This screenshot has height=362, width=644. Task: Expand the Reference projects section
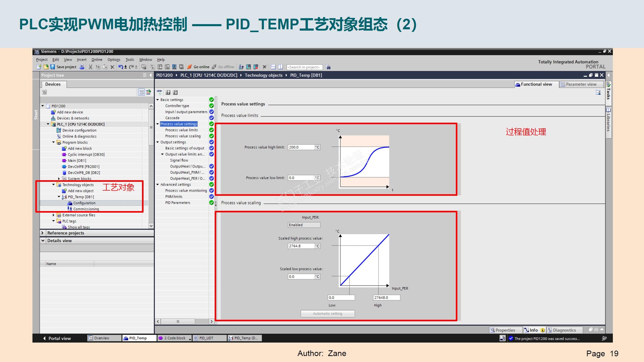[x=43, y=233]
